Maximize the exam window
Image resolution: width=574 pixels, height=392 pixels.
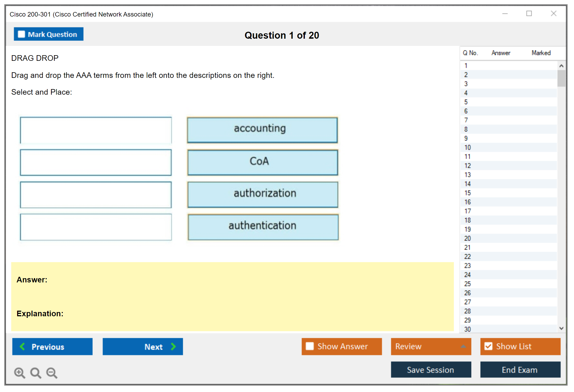pyautogui.click(x=529, y=14)
